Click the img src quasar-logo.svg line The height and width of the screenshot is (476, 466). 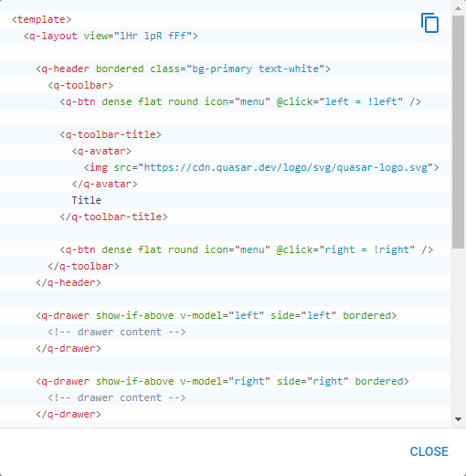(261, 167)
